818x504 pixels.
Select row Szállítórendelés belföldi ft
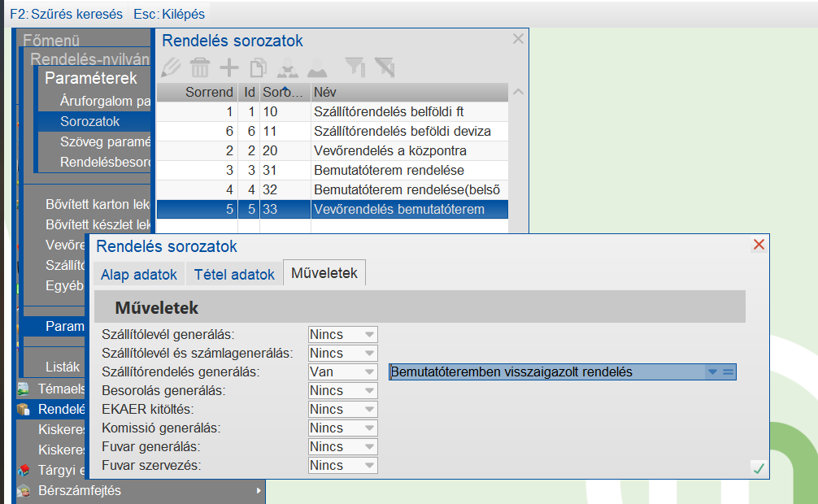tap(333, 111)
